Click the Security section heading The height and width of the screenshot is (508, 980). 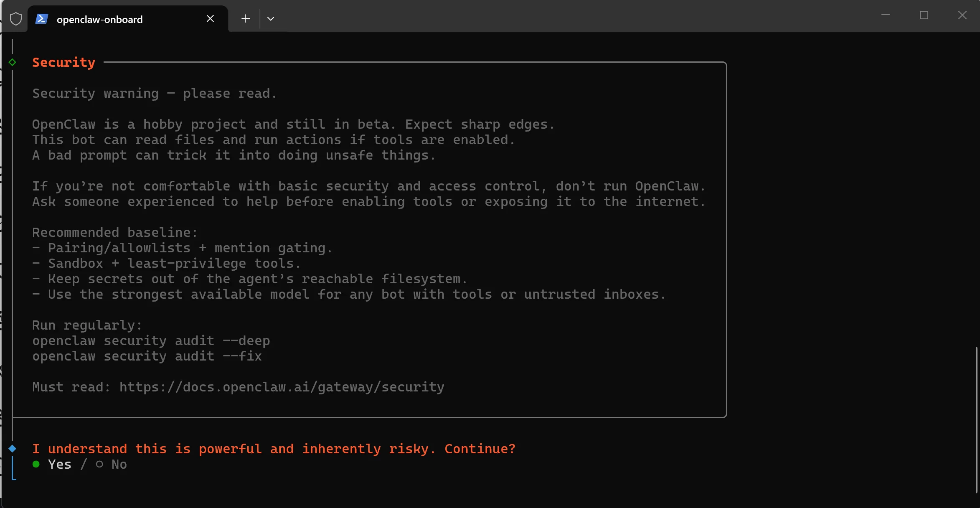pyautogui.click(x=63, y=62)
